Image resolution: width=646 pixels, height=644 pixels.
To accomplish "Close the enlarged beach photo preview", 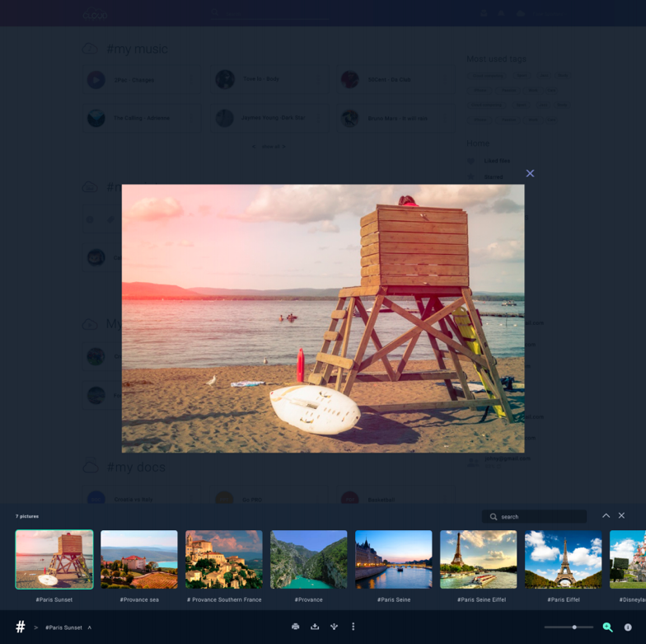I will tap(530, 173).
